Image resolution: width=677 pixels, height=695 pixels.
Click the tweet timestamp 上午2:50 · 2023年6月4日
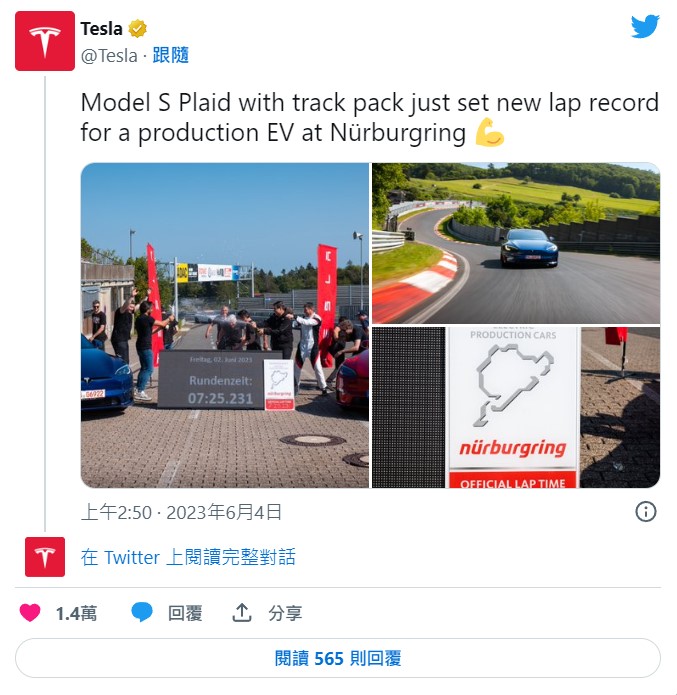coord(181,512)
